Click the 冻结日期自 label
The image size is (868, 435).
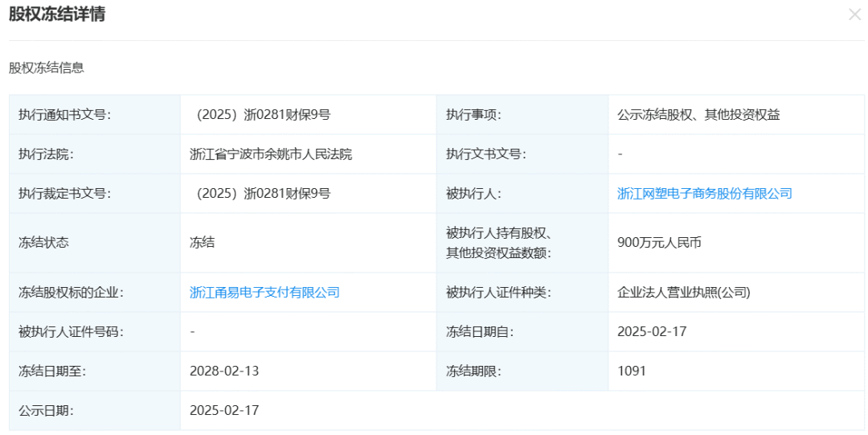480,331
